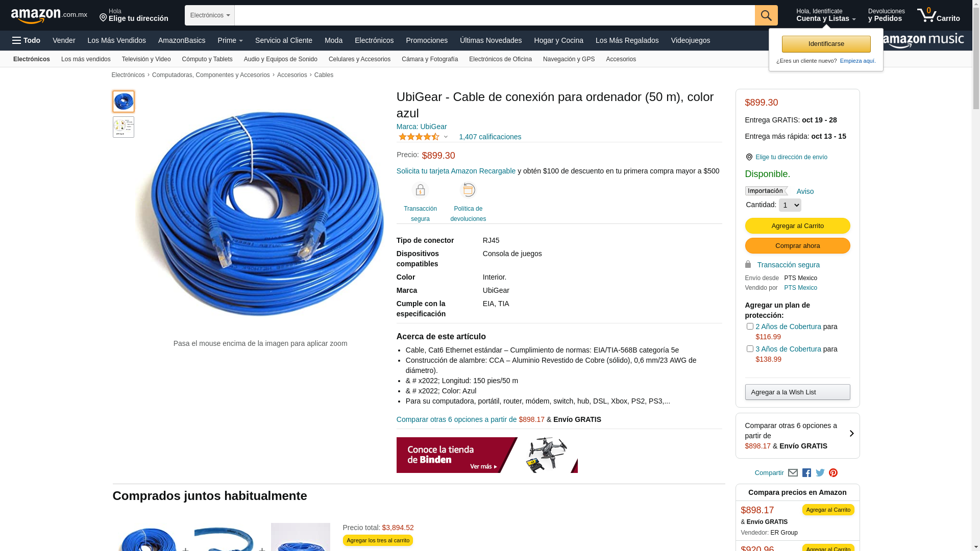Screen dimensions: 980x551
Task: Select the second product thumbnail image
Action: click(x=124, y=127)
